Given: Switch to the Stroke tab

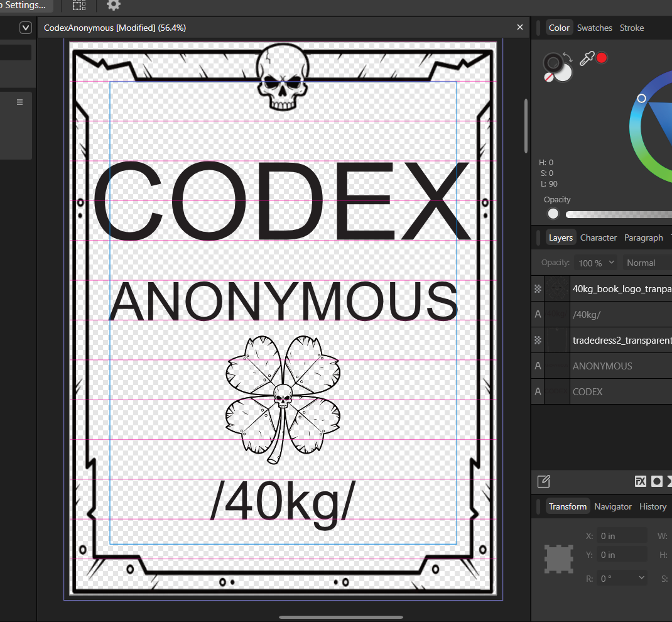Looking at the screenshot, I should tap(632, 28).
